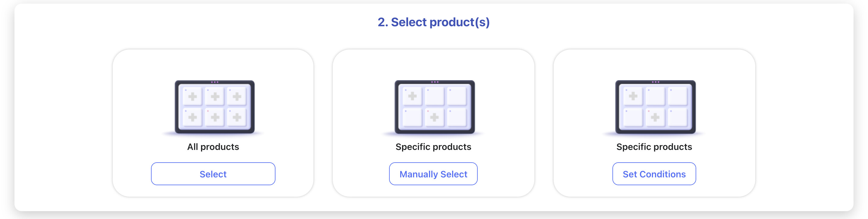Click the "All products" label

[x=213, y=147]
